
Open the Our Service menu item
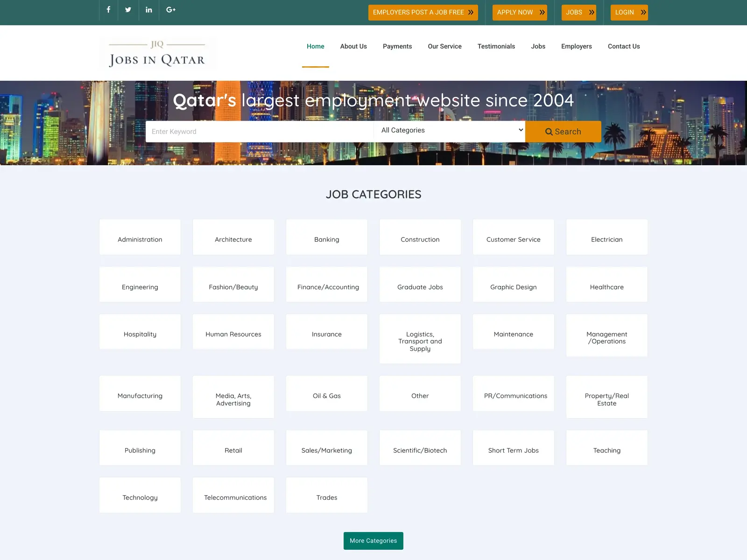[445, 46]
